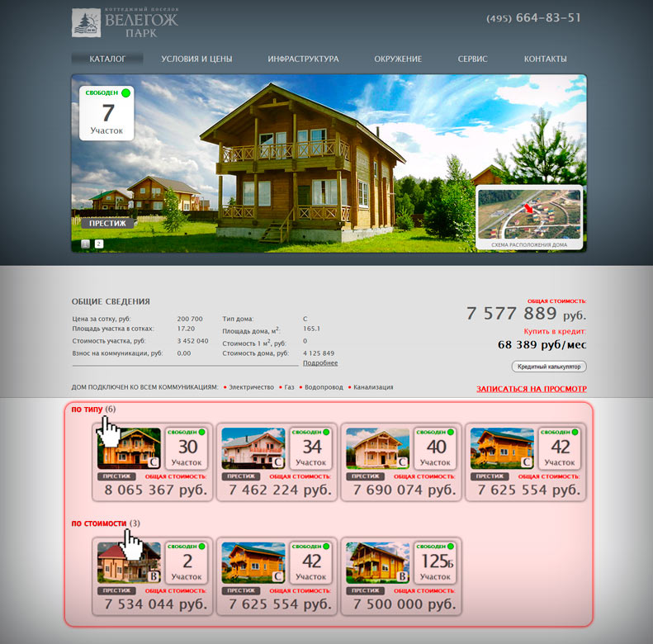Click the по типу filter heading

point(87,409)
